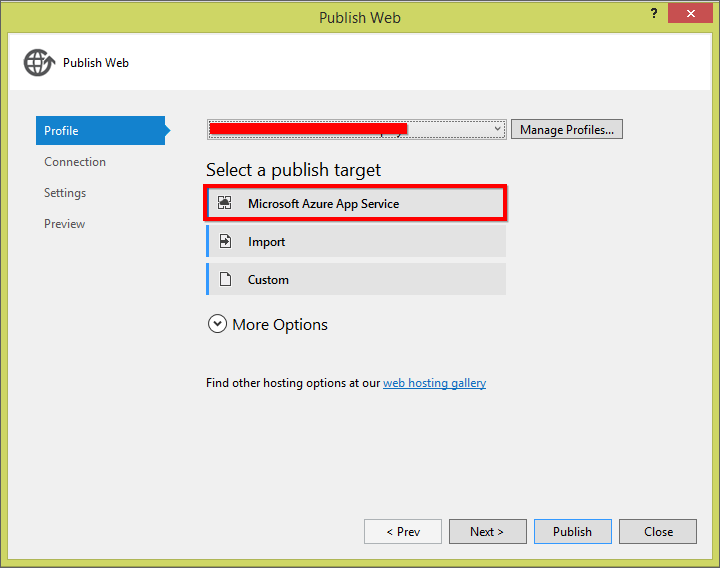Switch to the Profile step

[x=101, y=130]
